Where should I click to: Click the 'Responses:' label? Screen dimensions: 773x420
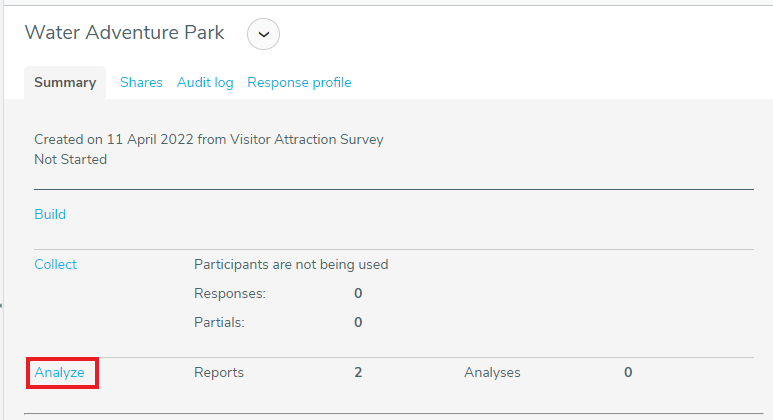[x=230, y=293]
